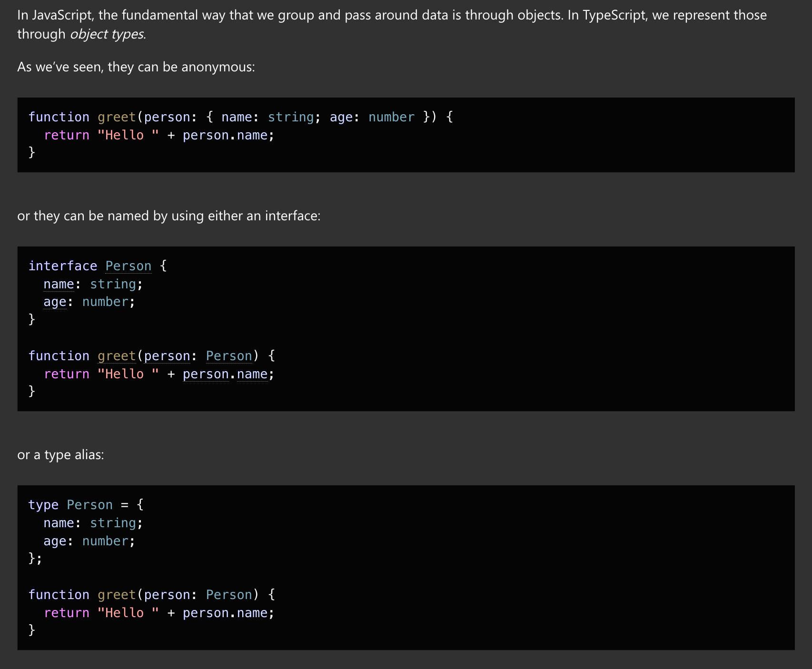Click underlined name in the interface block's return statement
Viewport: 812px width, 669px height.
(252, 374)
